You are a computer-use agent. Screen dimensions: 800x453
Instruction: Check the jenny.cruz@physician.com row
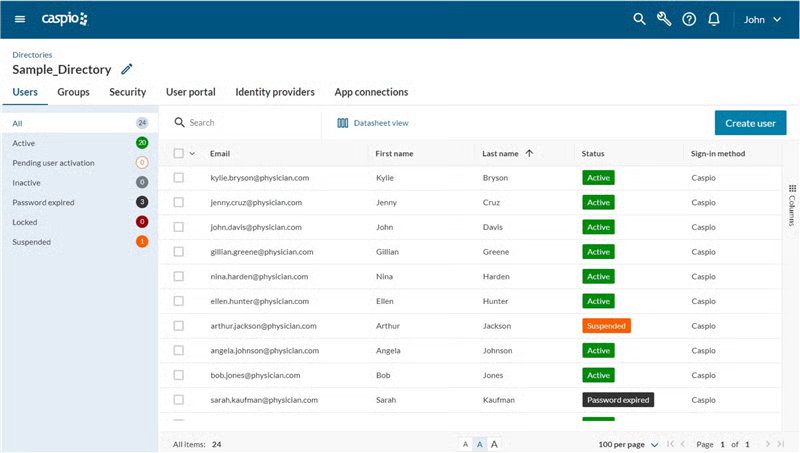tap(178, 202)
